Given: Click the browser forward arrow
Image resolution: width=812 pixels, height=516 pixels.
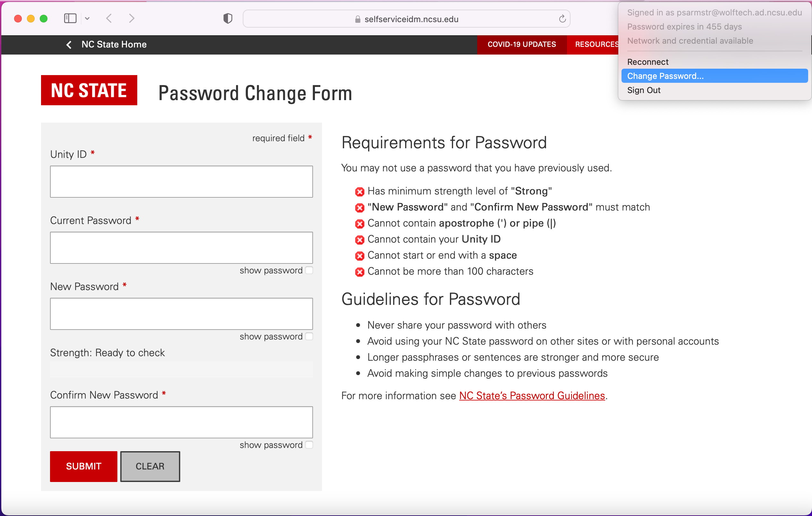Looking at the screenshot, I should (x=131, y=18).
